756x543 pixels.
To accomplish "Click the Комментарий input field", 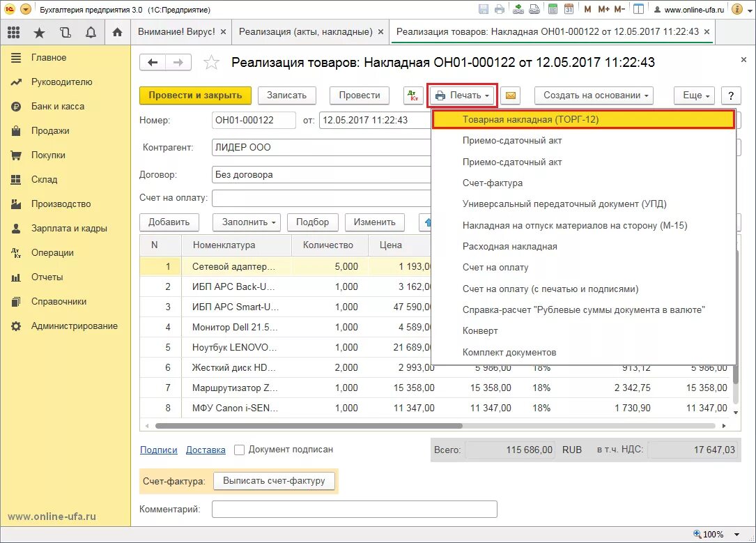I will pos(355,510).
